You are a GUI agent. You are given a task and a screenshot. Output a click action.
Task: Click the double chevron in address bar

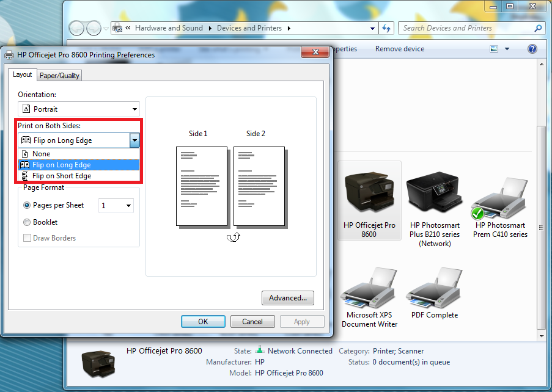pyautogui.click(x=128, y=27)
